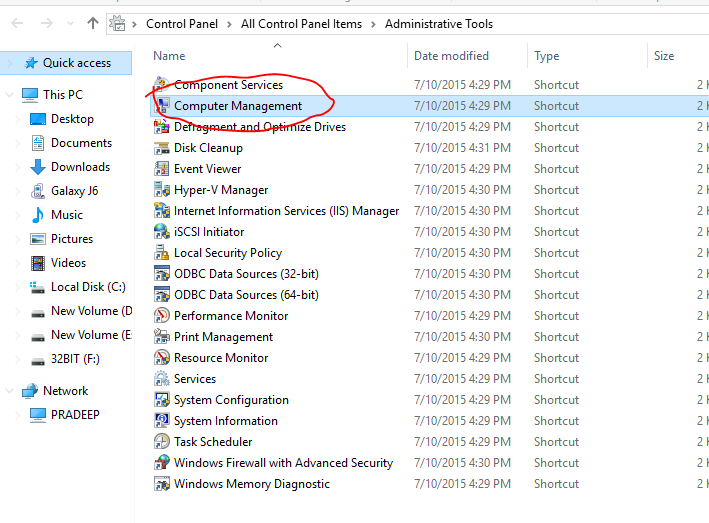Select the Event Viewer icon
This screenshot has height=523, width=709.
(161, 169)
